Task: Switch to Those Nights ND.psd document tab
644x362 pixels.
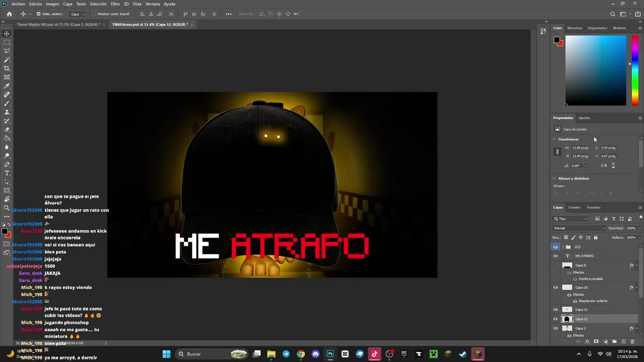Action: [58, 24]
